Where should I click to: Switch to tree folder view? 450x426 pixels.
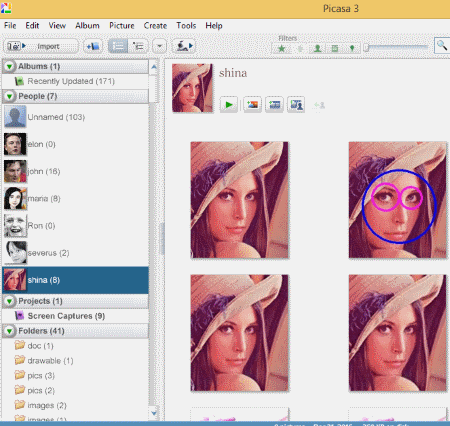tap(138, 46)
